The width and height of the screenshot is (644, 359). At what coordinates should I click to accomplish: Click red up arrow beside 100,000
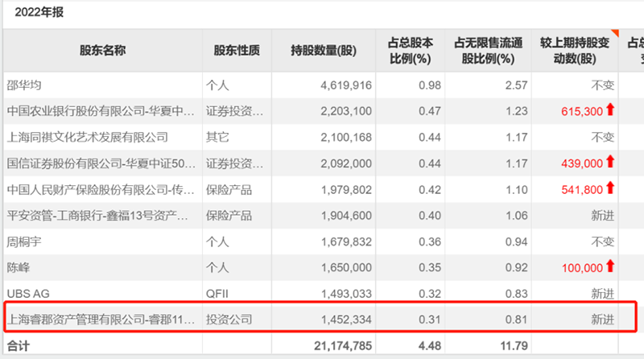610,266
